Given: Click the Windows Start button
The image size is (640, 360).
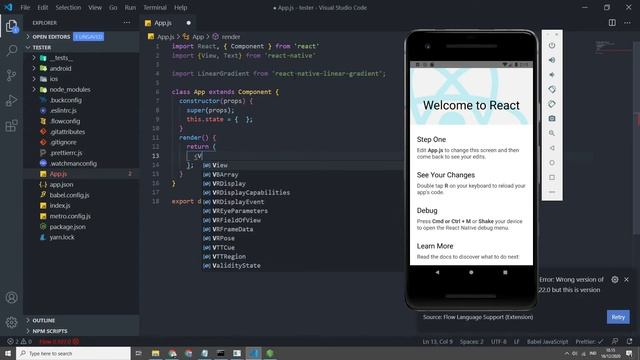Looking at the screenshot, I should pyautogui.click(x=8, y=353).
